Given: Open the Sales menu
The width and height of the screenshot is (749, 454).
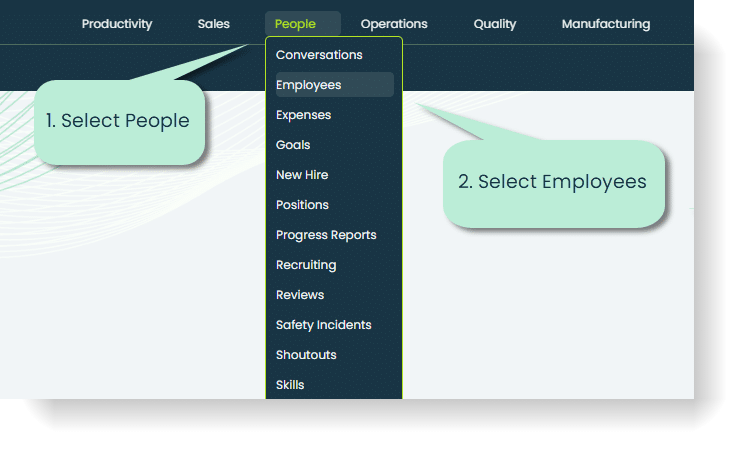Looking at the screenshot, I should pos(213,24).
